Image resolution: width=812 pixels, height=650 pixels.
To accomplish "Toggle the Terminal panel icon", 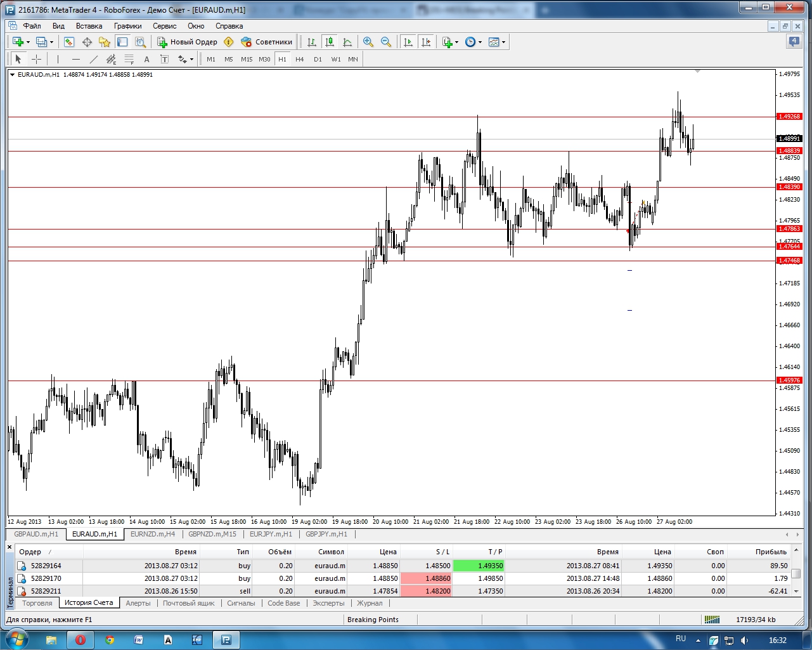I will (122, 42).
